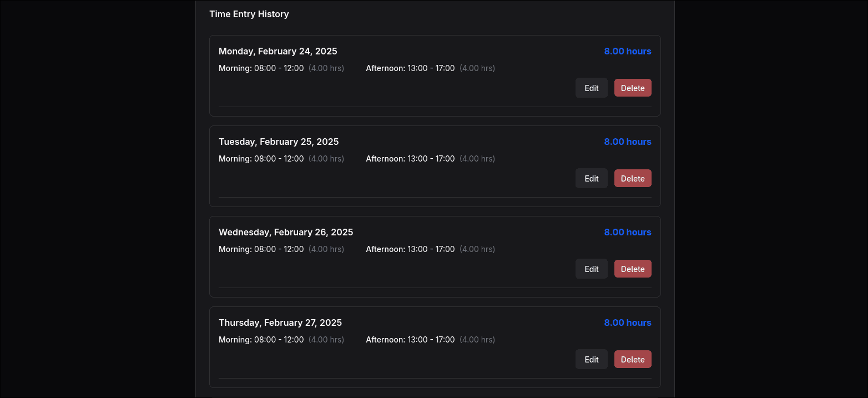Select the Thursday, February 27, 2025 date title

click(x=280, y=323)
